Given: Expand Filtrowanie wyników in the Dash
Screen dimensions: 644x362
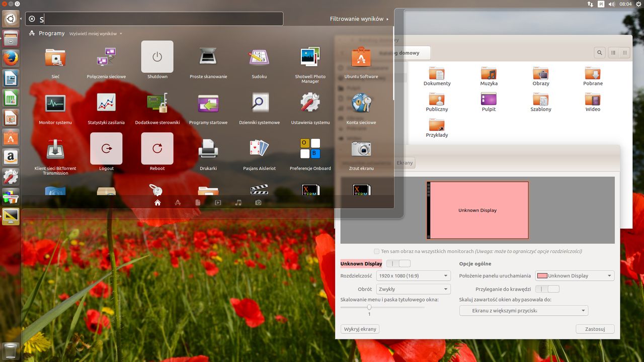Looking at the screenshot, I should [359, 19].
